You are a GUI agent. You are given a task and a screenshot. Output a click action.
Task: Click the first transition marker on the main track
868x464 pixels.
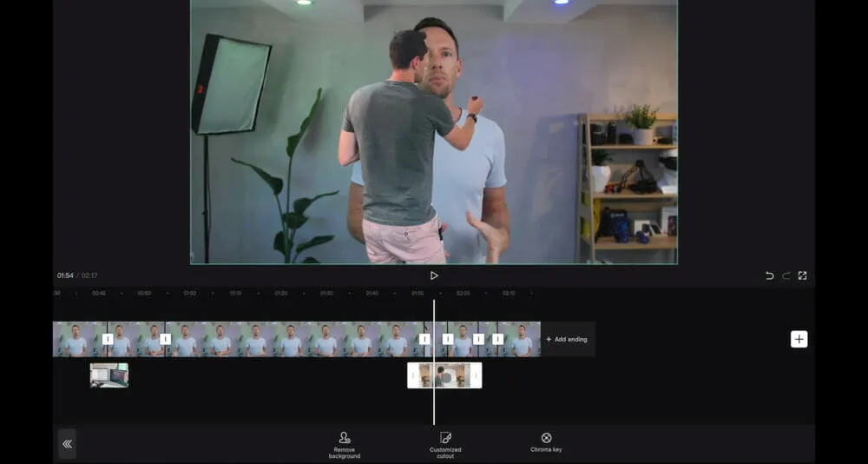tap(108, 339)
